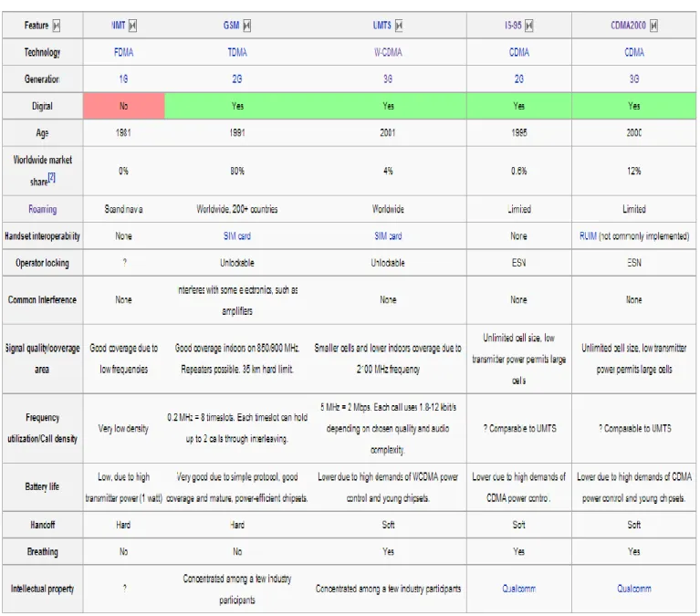The width and height of the screenshot is (700, 616).
Task: Open the RUIM link in CDMA2000 column
Action: point(588,235)
